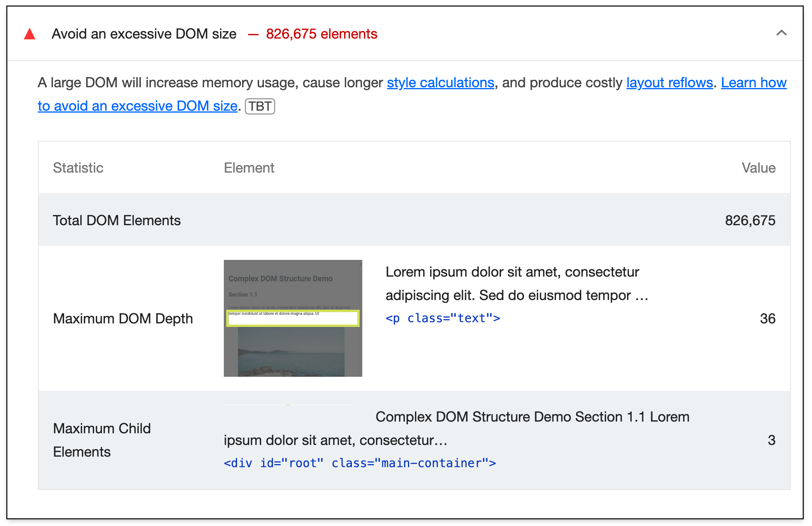Click the Avoid an excessive DOM size title
This screenshot has width=812, height=526.
point(144,34)
